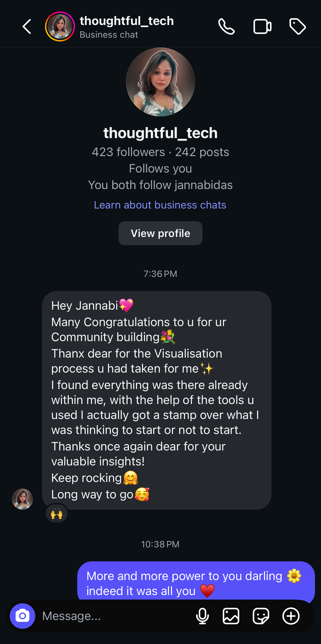Tap the microphone voice message icon
The height and width of the screenshot is (644, 321).
pos(202,616)
